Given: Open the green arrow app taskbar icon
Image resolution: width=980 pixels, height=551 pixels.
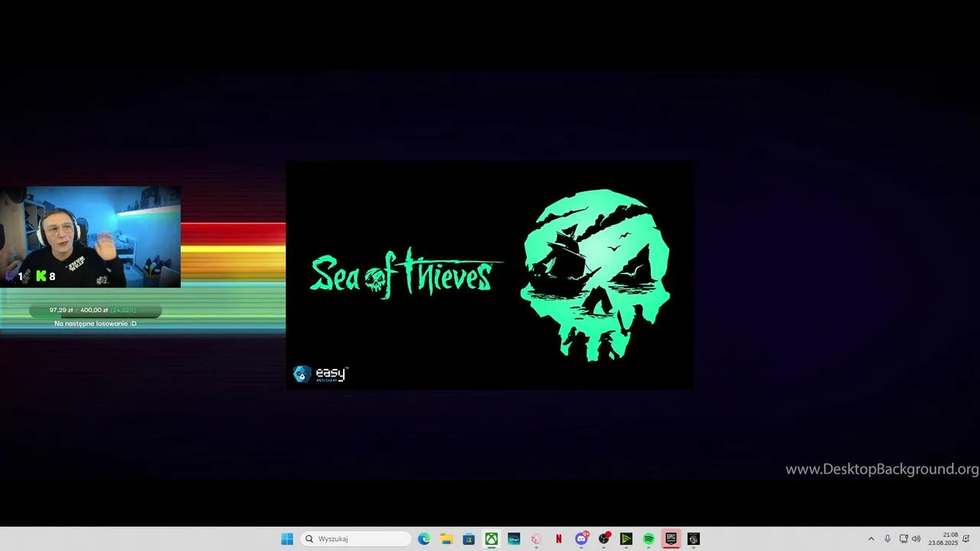Looking at the screenshot, I should (x=626, y=539).
